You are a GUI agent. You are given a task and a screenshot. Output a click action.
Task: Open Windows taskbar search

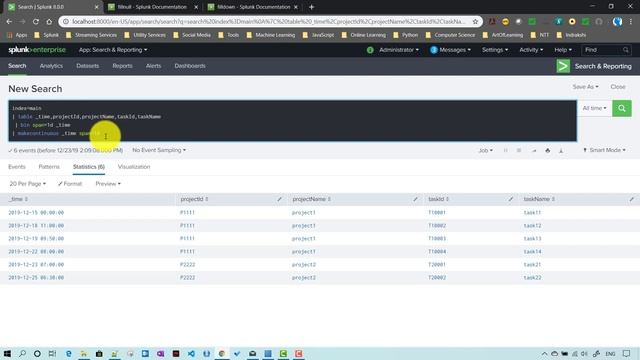22,353
